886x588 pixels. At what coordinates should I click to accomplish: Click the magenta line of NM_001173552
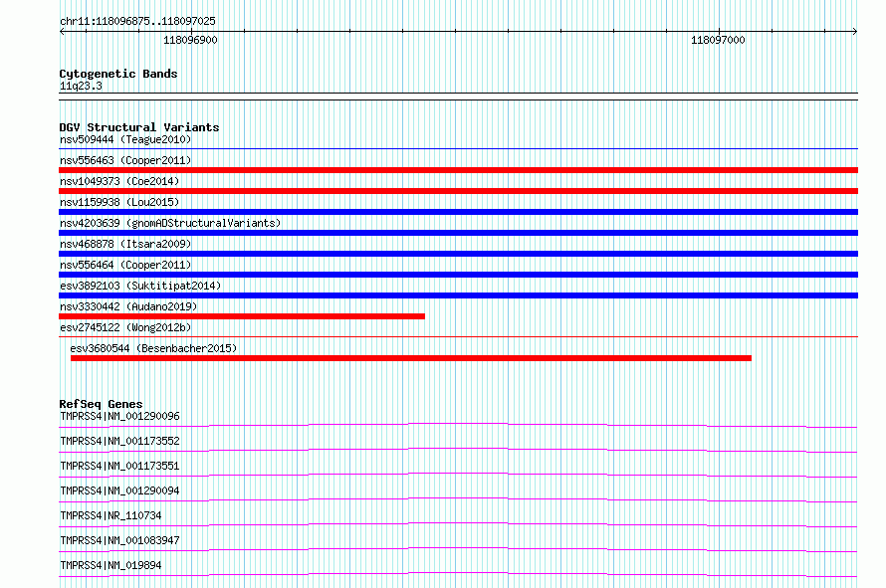[458, 450]
